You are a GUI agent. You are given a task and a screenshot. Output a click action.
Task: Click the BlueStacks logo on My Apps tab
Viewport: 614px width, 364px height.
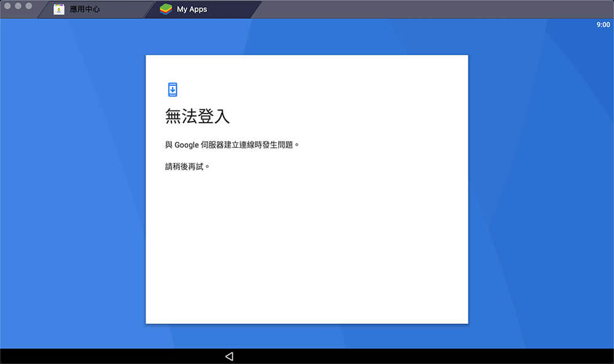tap(166, 9)
